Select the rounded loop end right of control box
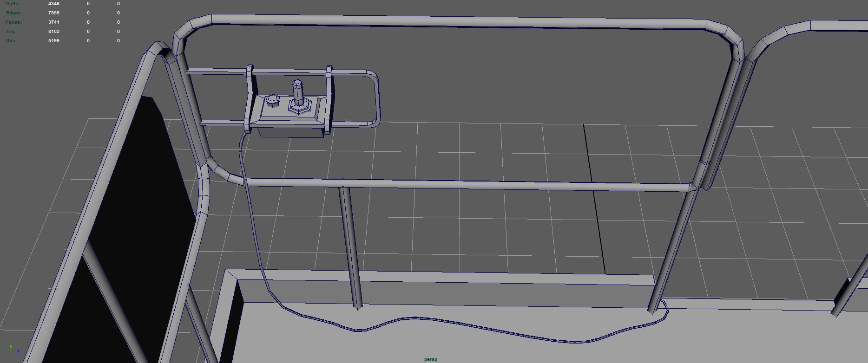 coord(374,98)
